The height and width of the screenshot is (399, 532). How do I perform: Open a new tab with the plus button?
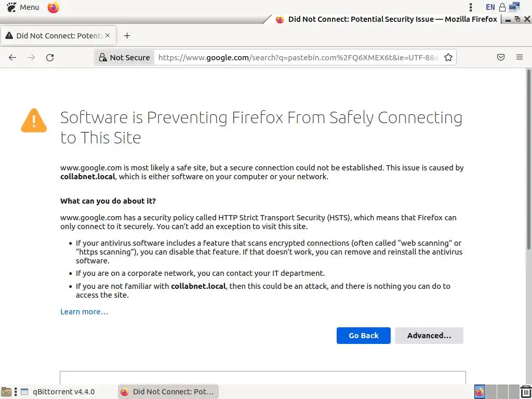click(127, 36)
